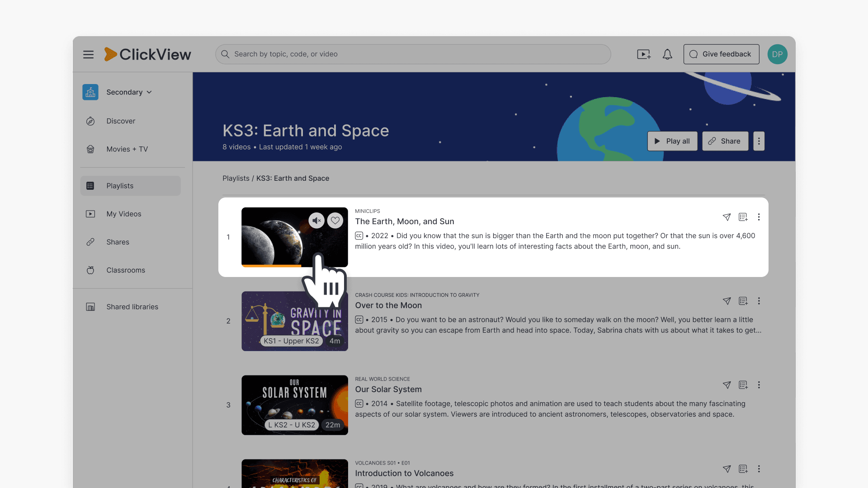The image size is (868, 488).
Task: Open The Earth, Moon, and Sun title
Action: tap(405, 221)
